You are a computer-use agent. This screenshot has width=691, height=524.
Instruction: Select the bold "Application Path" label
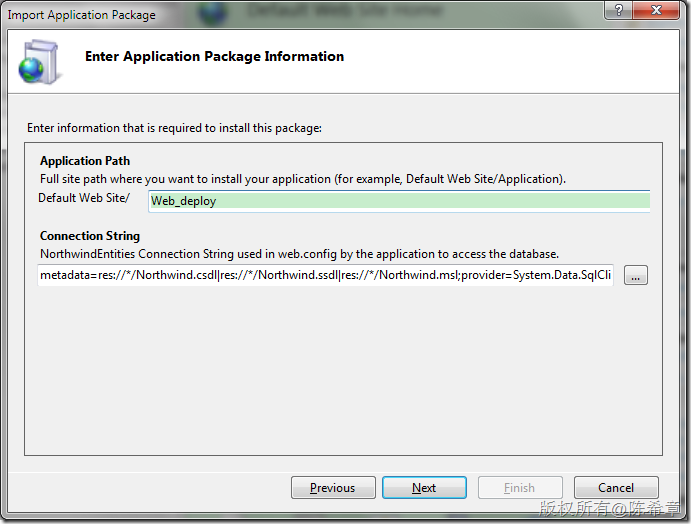click(x=85, y=161)
